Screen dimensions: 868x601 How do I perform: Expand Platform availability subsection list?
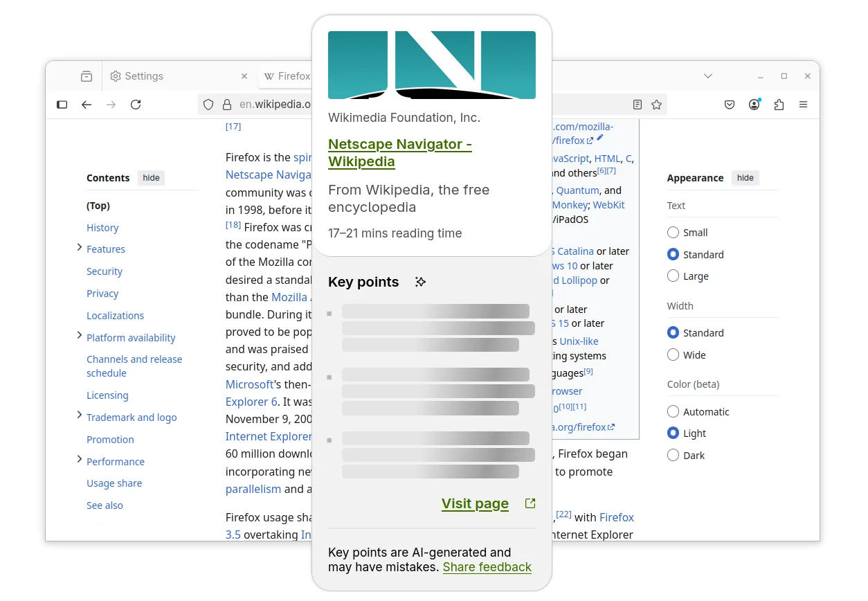(80, 336)
